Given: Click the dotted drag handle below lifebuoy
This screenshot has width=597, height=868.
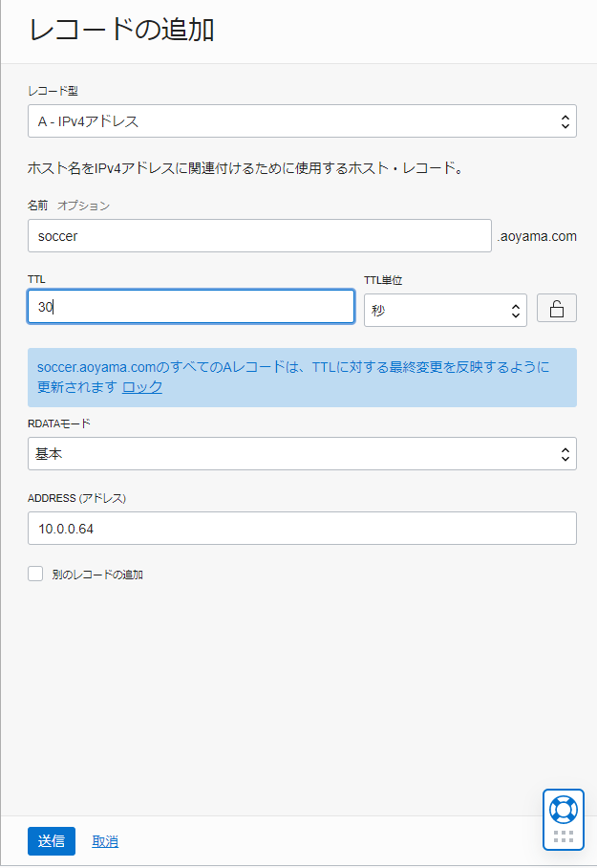Looking at the screenshot, I should coord(564,836).
